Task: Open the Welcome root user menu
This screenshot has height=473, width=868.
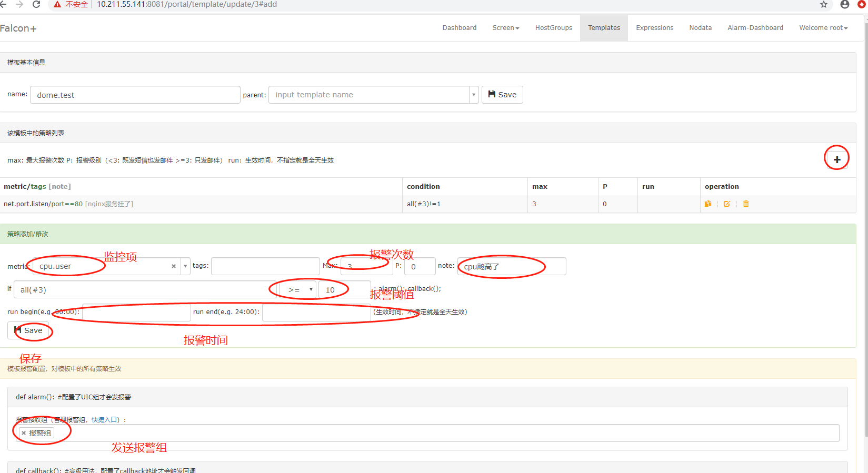Action: point(823,28)
